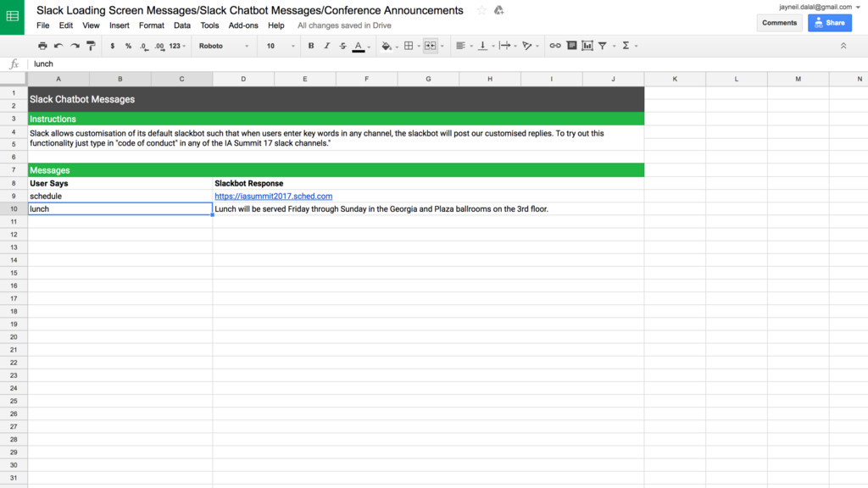Select the column K header

[675, 79]
